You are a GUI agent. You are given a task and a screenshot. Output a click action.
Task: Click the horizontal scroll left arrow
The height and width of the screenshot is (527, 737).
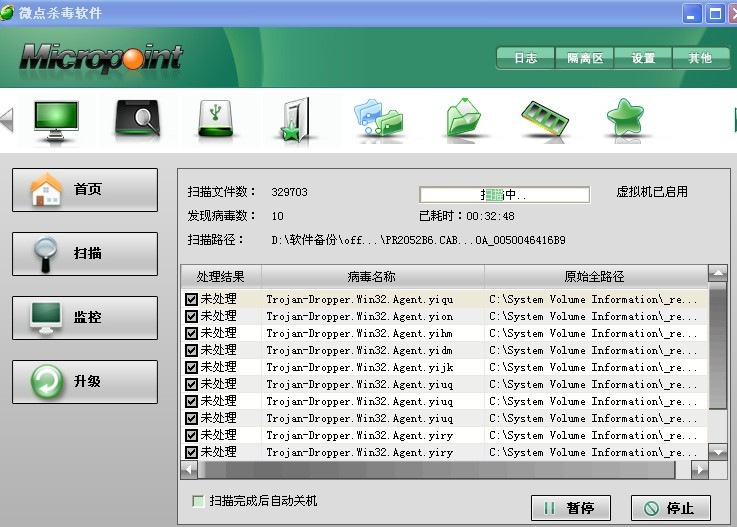pyautogui.click(x=189, y=470)
